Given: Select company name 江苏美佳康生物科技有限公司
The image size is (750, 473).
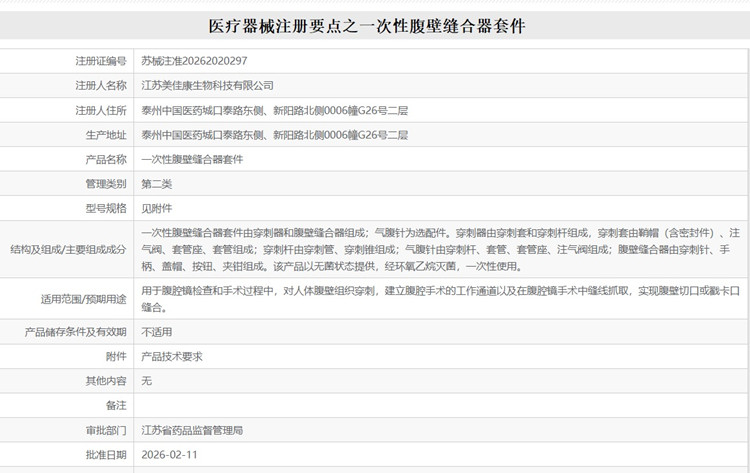Looking at the screenshot, I should point(208,86).
